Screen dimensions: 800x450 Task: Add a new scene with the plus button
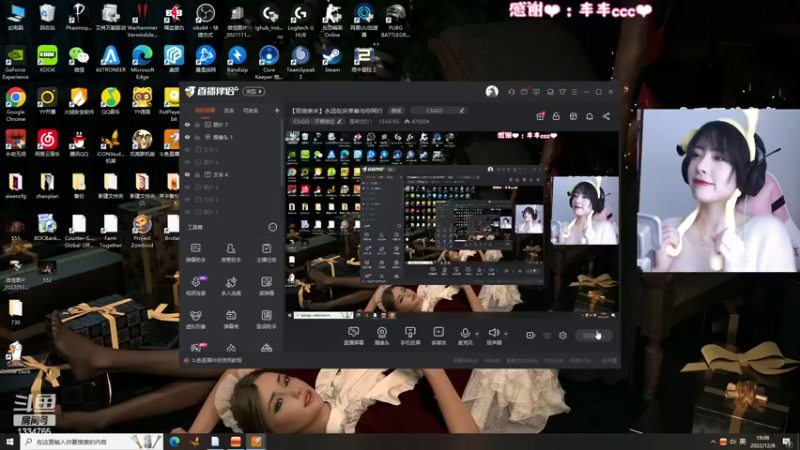277,110
